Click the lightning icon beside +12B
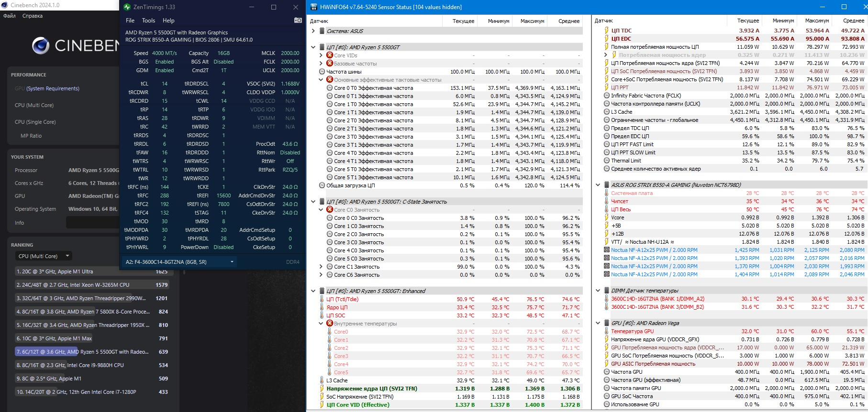 (607, 234)
